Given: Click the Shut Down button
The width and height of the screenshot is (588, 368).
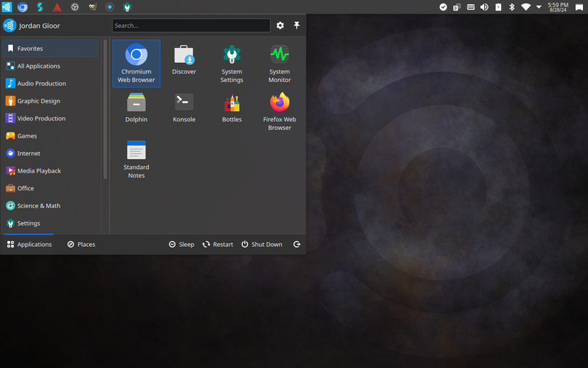Looking at the screenshot, I should (x=262, y=244).
